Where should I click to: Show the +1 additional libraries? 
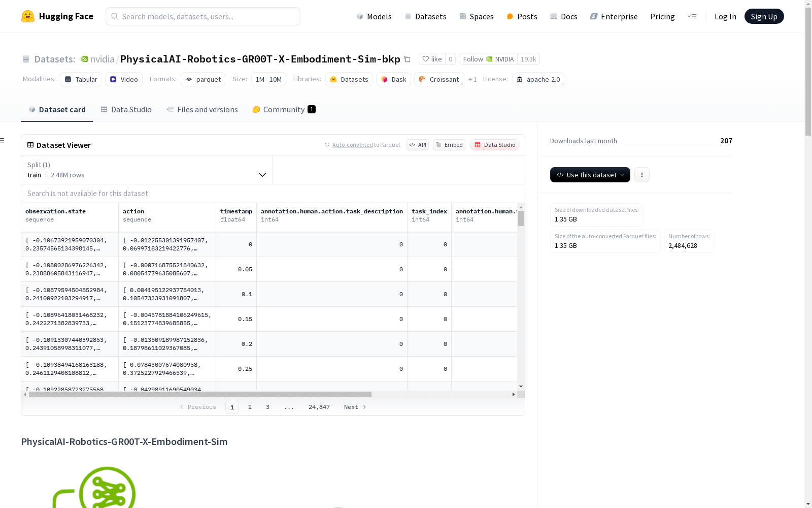click(x=472, y=79)
